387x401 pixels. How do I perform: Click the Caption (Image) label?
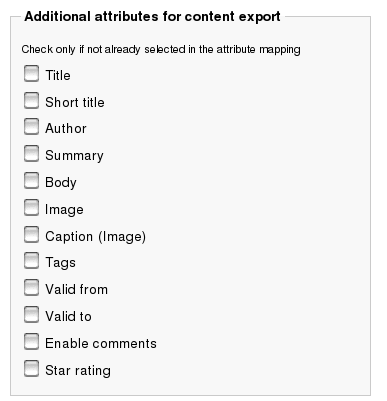[96, 237]
